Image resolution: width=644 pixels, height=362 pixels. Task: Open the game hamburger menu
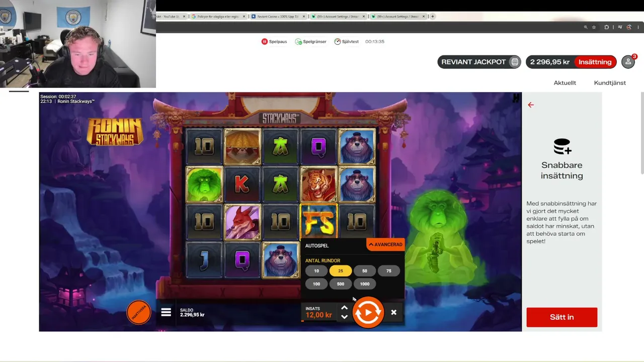[x=166, y=312]
